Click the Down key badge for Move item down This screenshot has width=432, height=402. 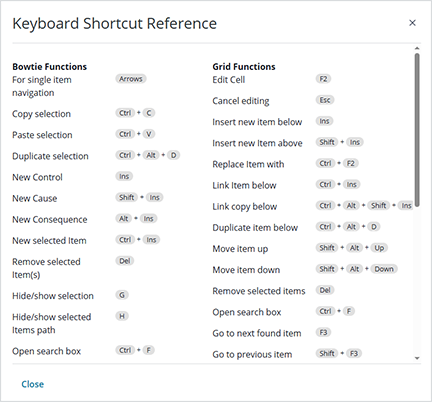[384, 269]
